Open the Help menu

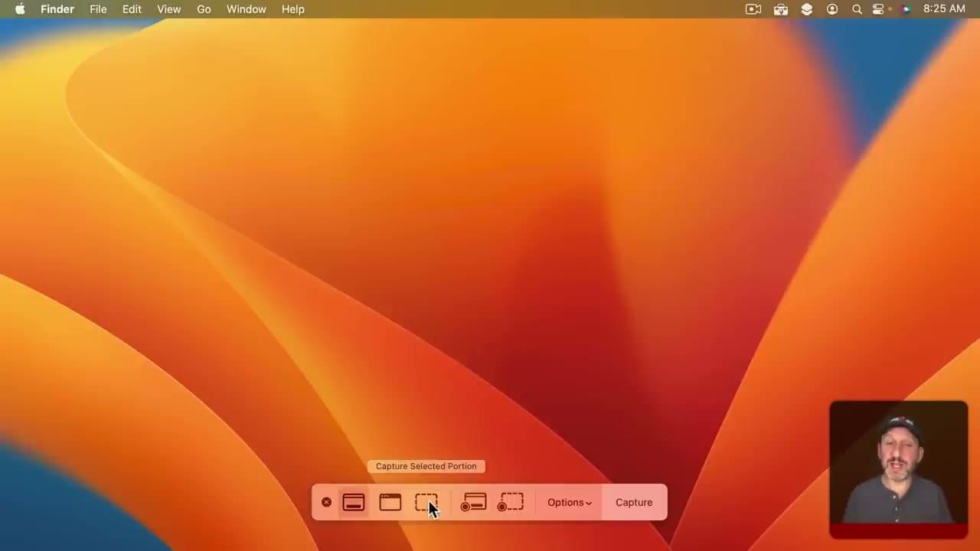[x=293, y=9]
